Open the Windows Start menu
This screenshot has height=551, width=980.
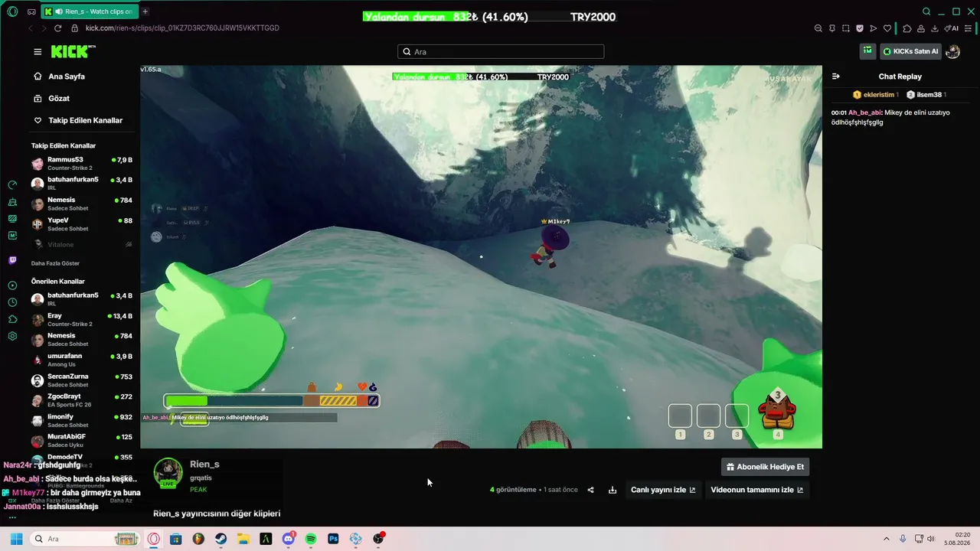pos(16,539)
